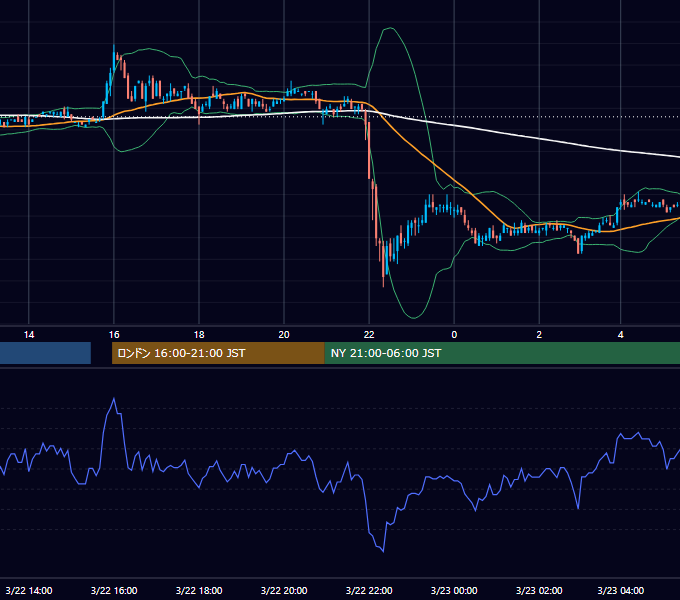Click hour label 20 on price chart axis
The height and width of the screenshot is (600, 680).
click(x=284, y=335)
